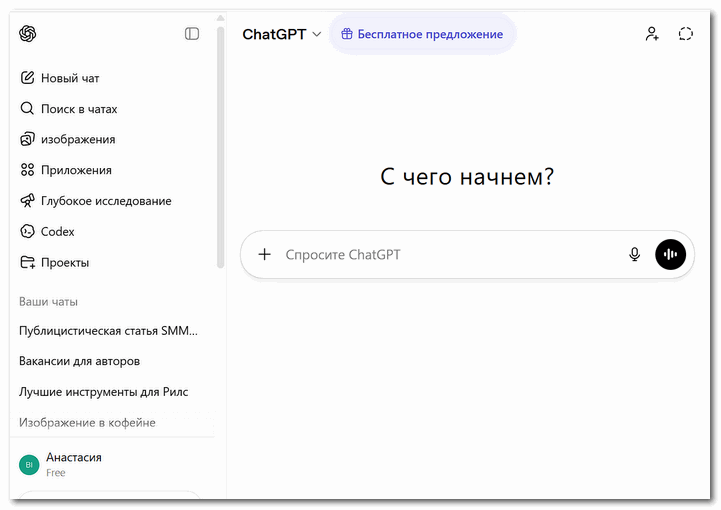The image size is (721, 510).
Task: Click the microphone dictation icon
Action: (x=634, y=255)
